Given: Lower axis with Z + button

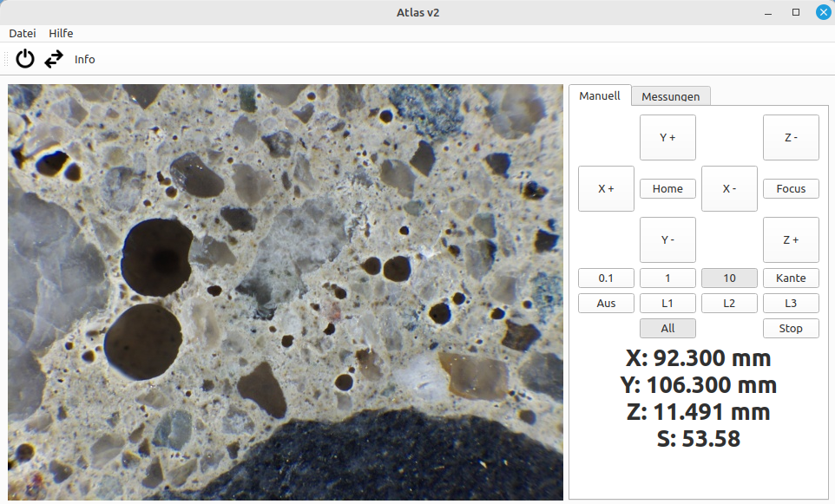Looking at the screenshot, I should pyautogui.click(x=791, y=239).
